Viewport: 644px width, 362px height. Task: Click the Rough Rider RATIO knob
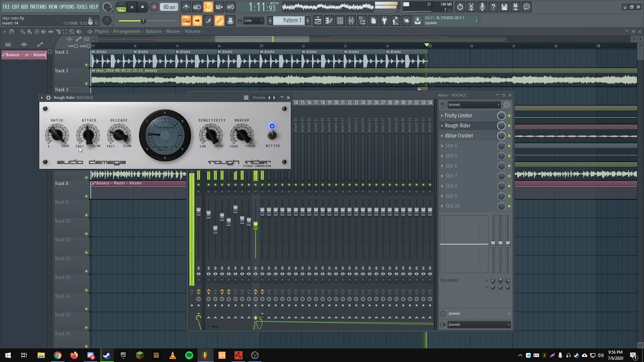[57, 134]
